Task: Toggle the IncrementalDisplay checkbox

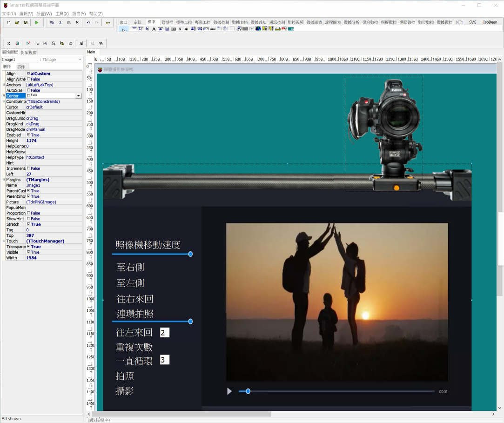Action: [28, 168]
